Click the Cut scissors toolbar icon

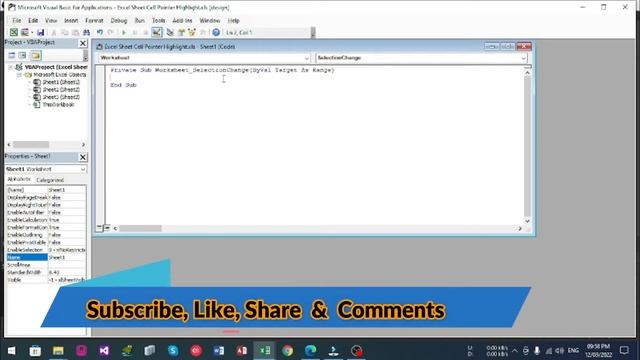[x=53, y=32]
